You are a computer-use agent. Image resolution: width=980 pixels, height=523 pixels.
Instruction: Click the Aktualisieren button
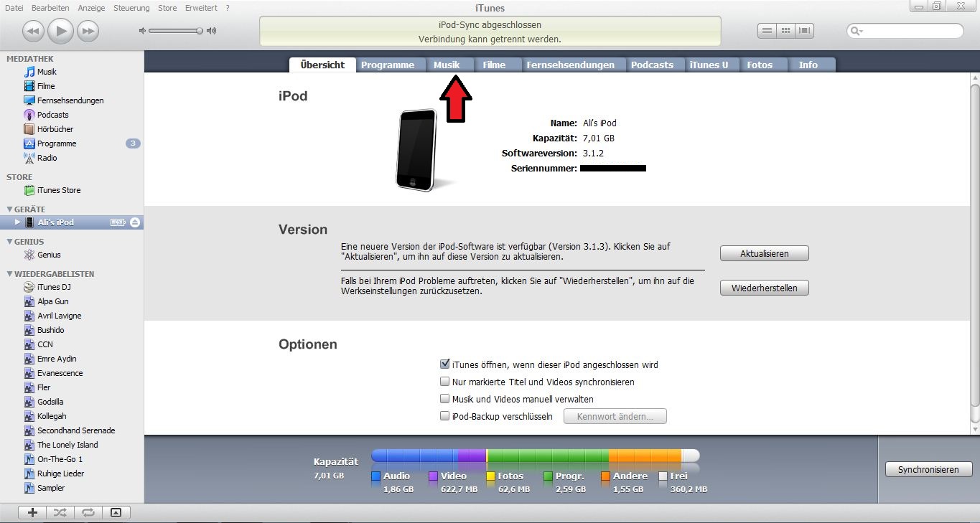pyautogui.click(x=765, y=253)
